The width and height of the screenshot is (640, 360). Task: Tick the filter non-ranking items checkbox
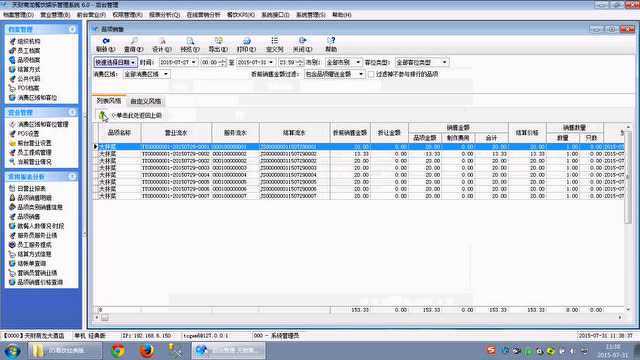point(371,74)
